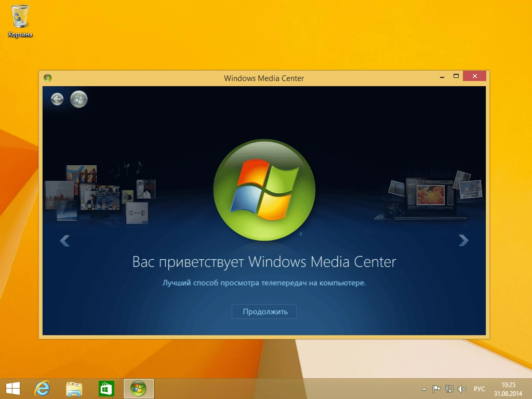Open the network status tray icon
The image size is (532, 399).
tap(449, 389)
